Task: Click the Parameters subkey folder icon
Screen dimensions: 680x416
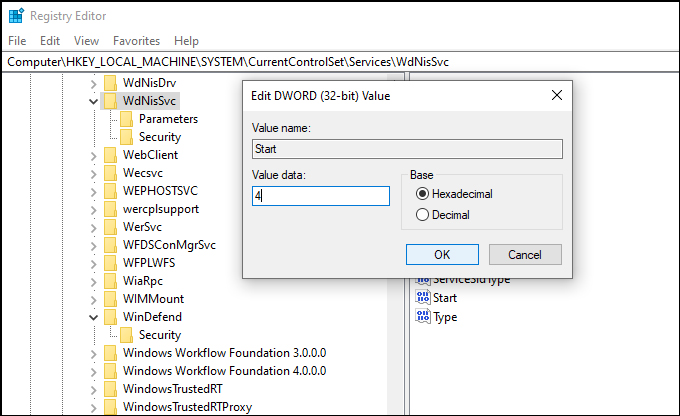Action: (126, 119)
